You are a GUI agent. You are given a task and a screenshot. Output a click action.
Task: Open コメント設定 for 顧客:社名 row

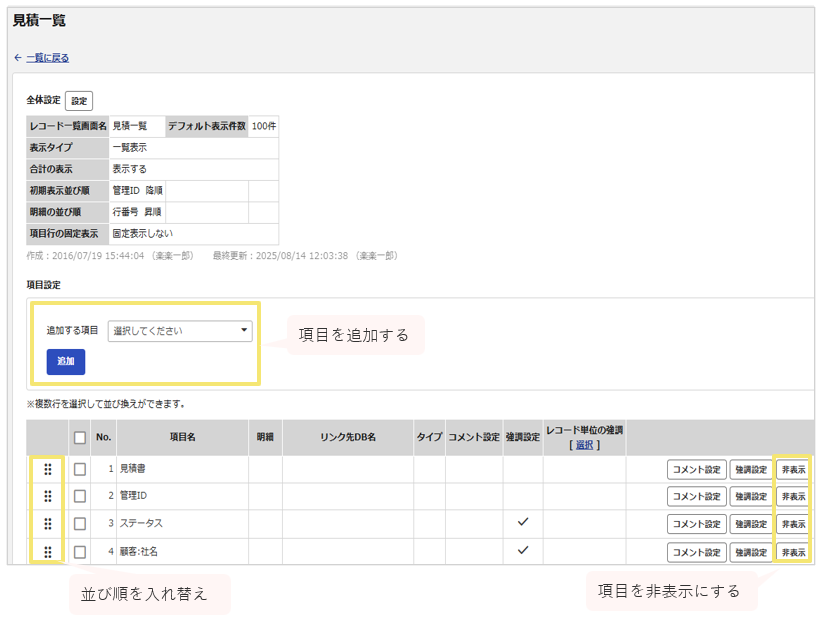(x=696, y=552)
